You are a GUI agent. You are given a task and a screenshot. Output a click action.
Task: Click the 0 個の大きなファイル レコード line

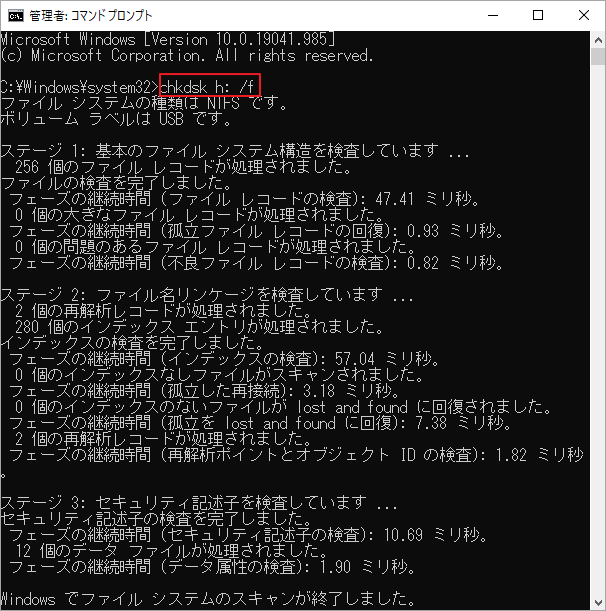200,215
